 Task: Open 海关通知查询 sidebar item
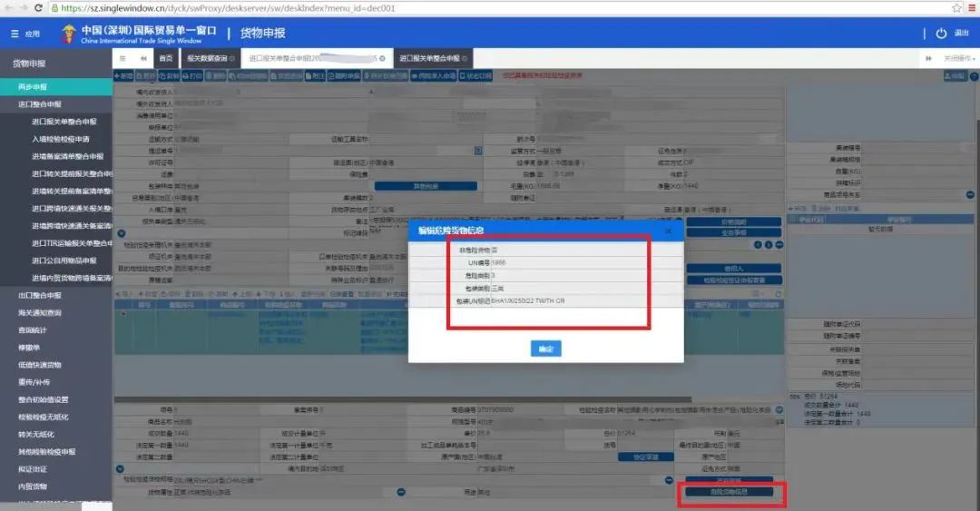point(40,313)
